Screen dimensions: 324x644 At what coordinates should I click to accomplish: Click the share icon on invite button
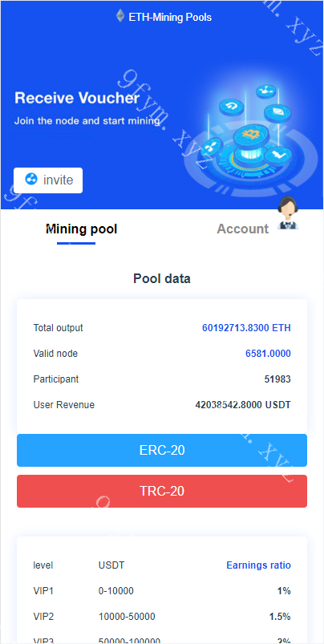(x=31, y=180)
